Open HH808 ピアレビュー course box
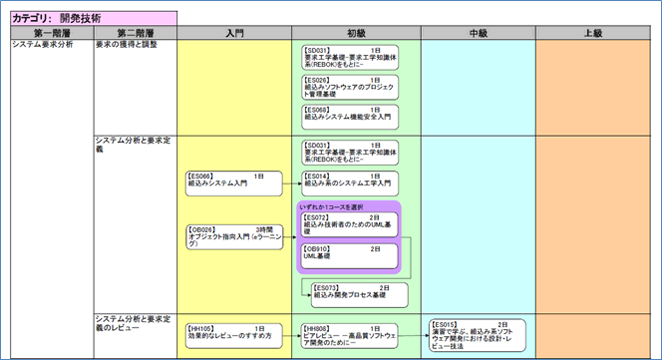662x360 pixels. (350, 336)
